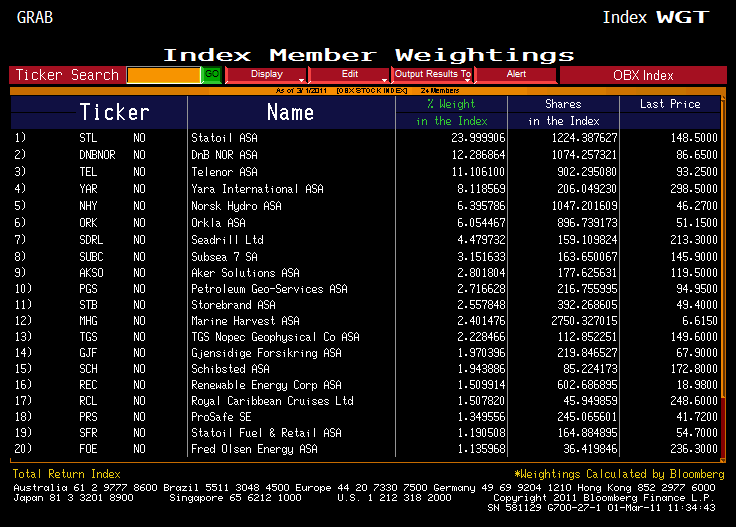Image resolution: width=736 pixels, height=527 pixels.
Task: Click the shares value 2750.327015
Action: tap(584, 321)
